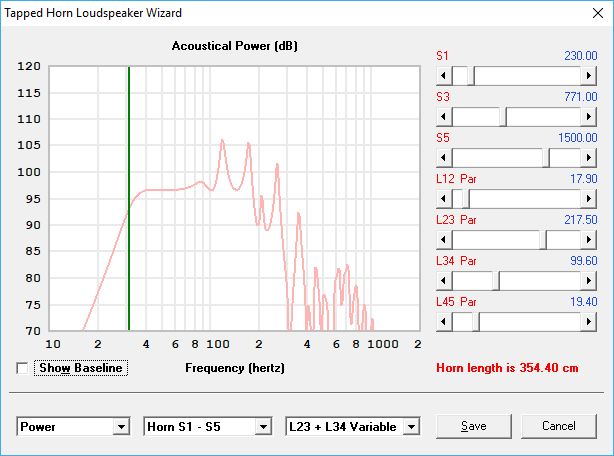This screenshot has width=614, height=456.
Task: Click the L23 slider thumb
Action: pyautogui.click(x=543, y=240)
